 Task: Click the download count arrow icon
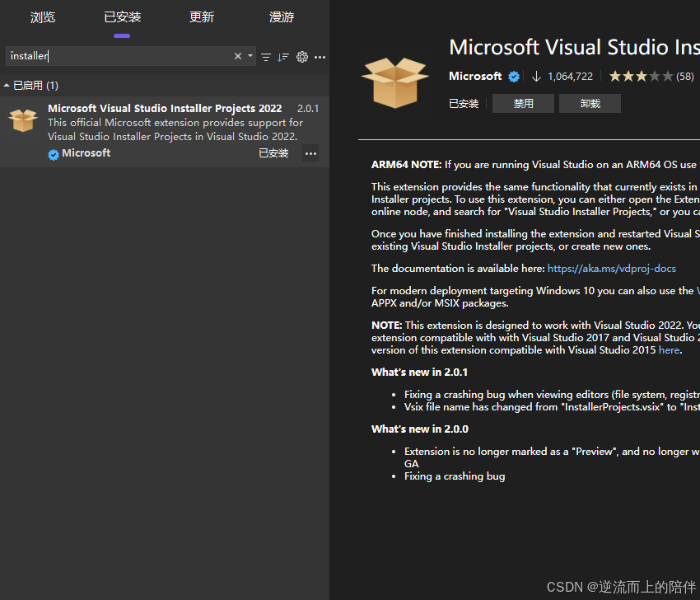(537, 77)
